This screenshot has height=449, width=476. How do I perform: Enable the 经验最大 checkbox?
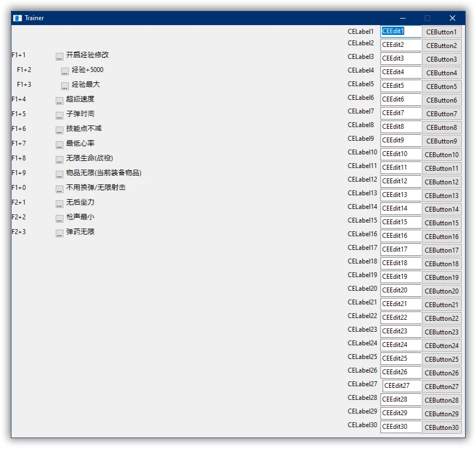click(x=64, y=86)
